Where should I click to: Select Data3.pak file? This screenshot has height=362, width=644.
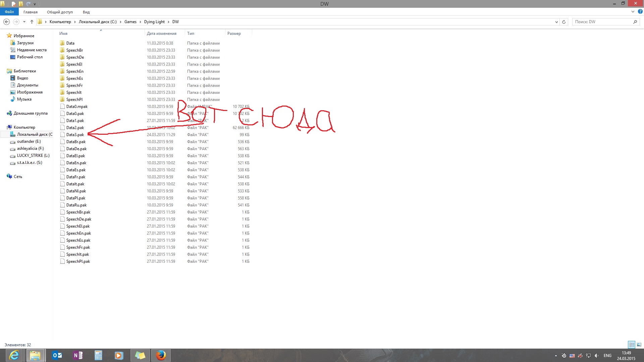[x=75, y=135]
